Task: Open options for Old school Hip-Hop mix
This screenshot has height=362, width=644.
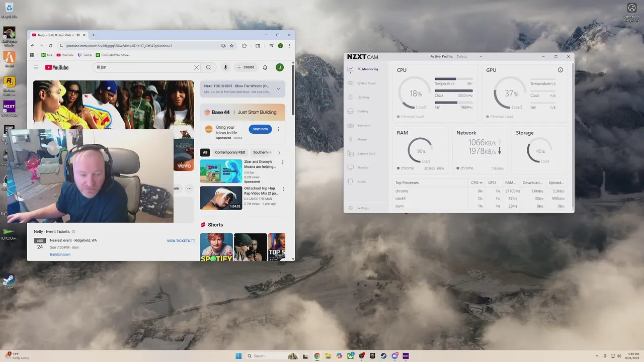Action: pos(283,189)
